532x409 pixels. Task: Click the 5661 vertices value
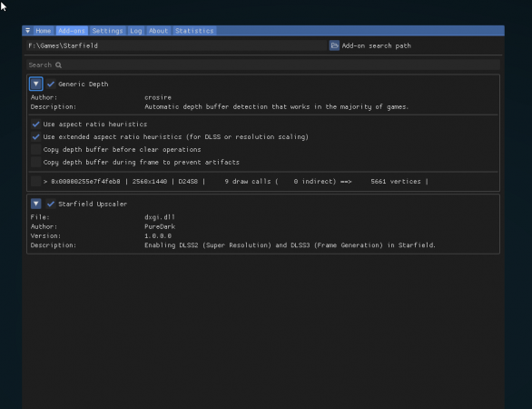(396, 182)
